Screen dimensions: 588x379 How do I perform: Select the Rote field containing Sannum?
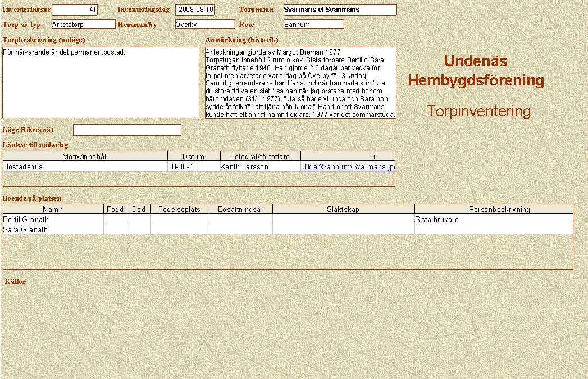pyautogui.click(x=313, y=24)
